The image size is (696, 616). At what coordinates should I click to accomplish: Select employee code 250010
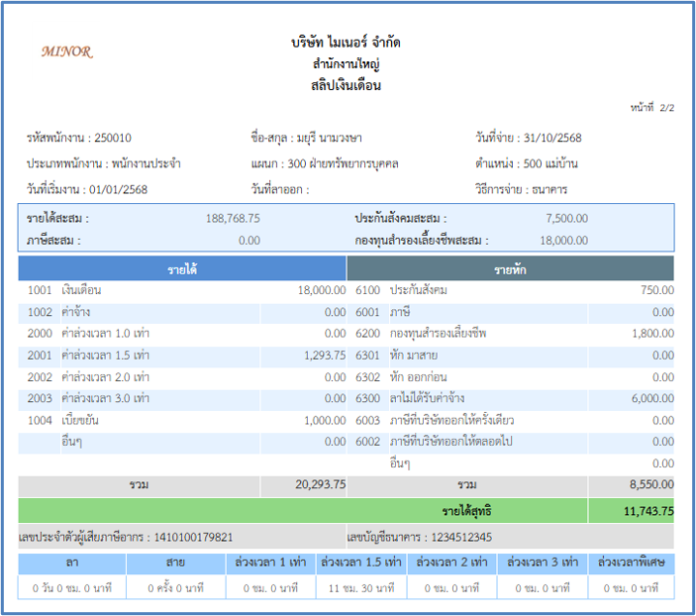113,138
